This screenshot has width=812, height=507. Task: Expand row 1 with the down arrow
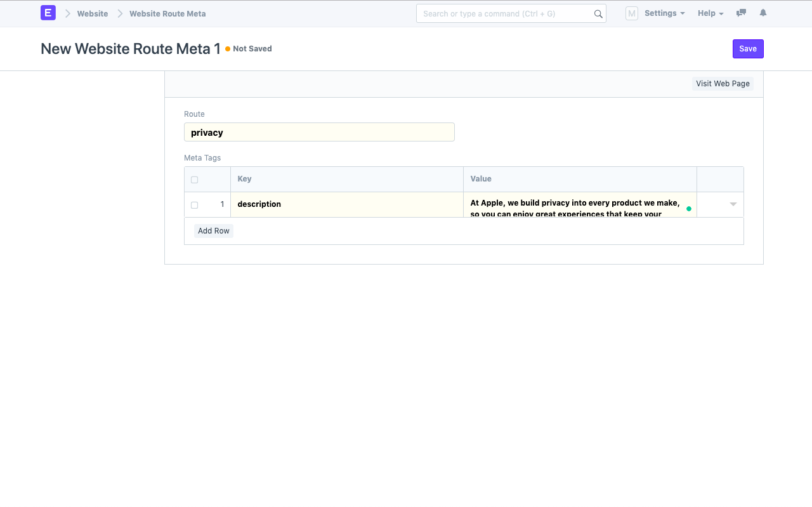point(733,204)
